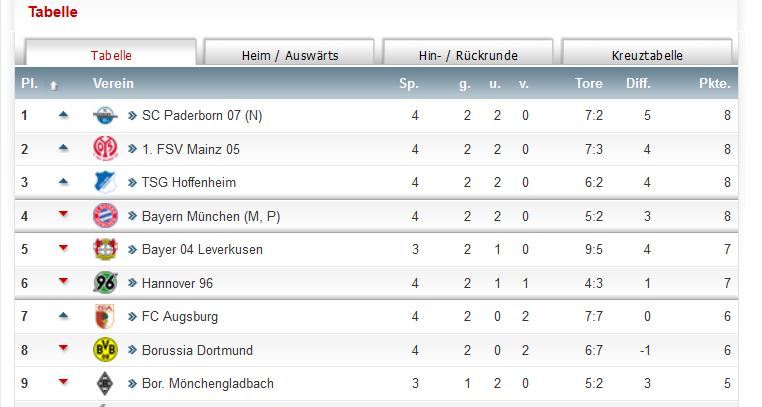Click the Bayer 04 Leverkusen logo
The image size is (762, 407).
[105, 249]
